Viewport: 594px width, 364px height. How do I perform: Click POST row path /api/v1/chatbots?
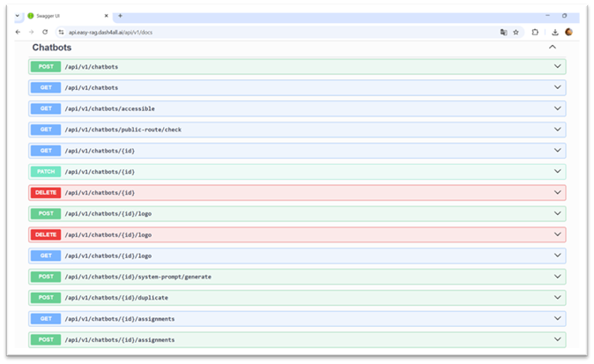pyautogui.click(x=92, y=67)
